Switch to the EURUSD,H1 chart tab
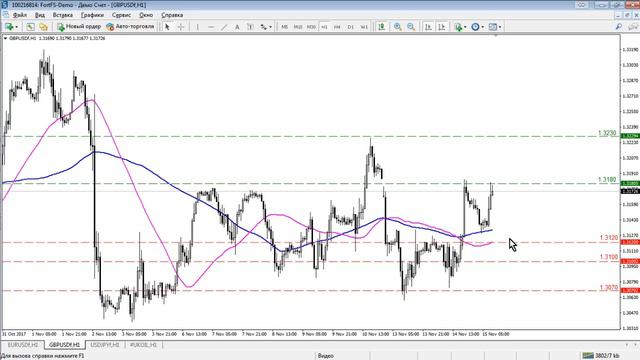This screenshot has height=360, width=640. click(23, 345)
